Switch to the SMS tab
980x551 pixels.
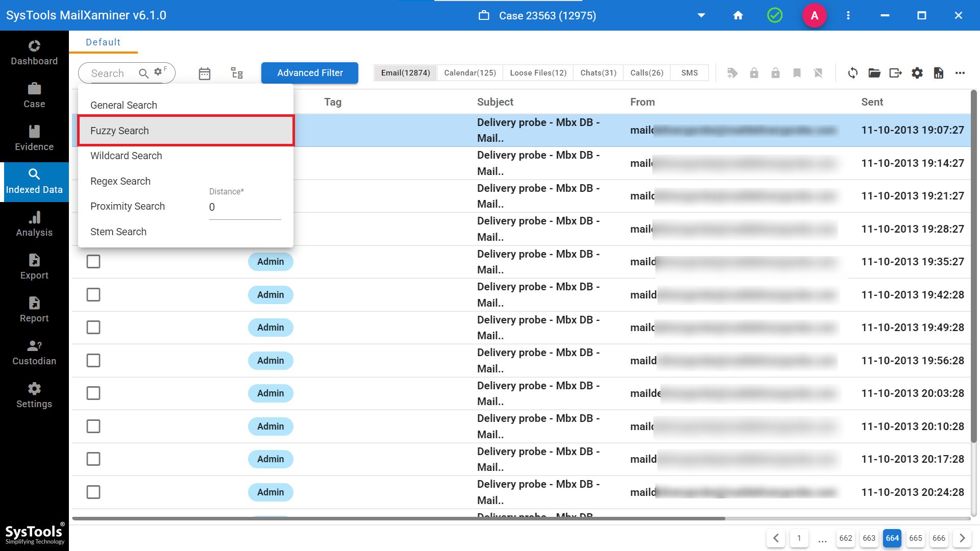coord(689,73)
